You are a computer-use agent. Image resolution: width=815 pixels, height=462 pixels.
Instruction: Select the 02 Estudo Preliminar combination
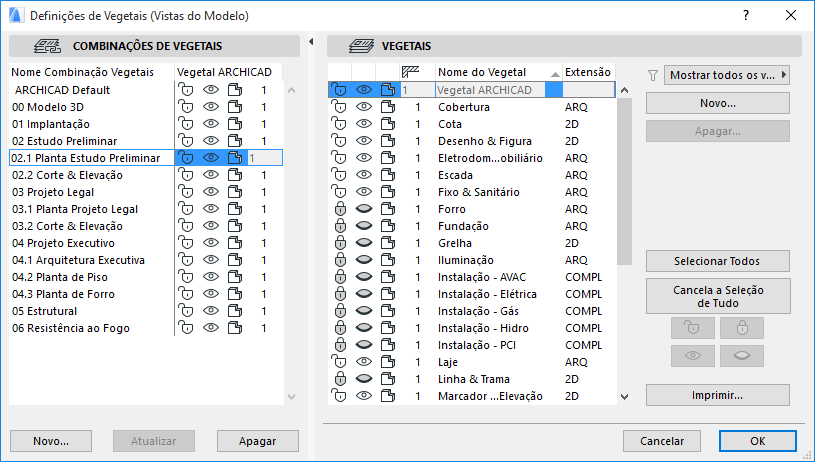64,141
